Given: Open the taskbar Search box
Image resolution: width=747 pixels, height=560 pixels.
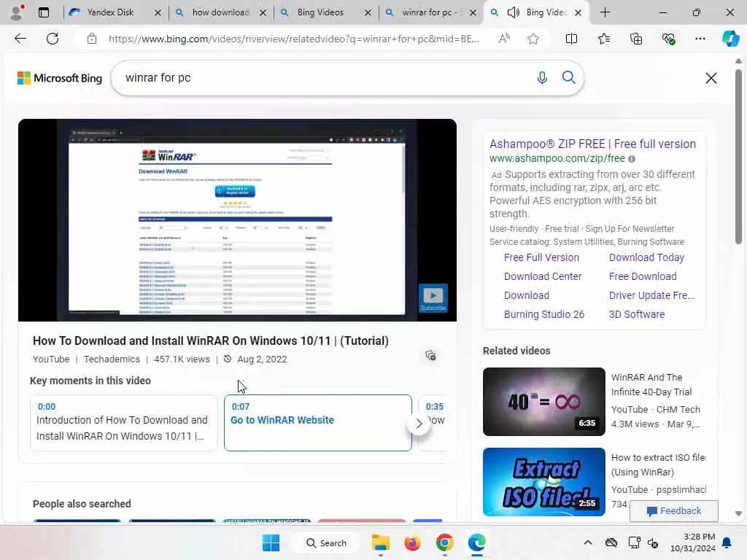Looking at the screenshot, I should [326, 542].
